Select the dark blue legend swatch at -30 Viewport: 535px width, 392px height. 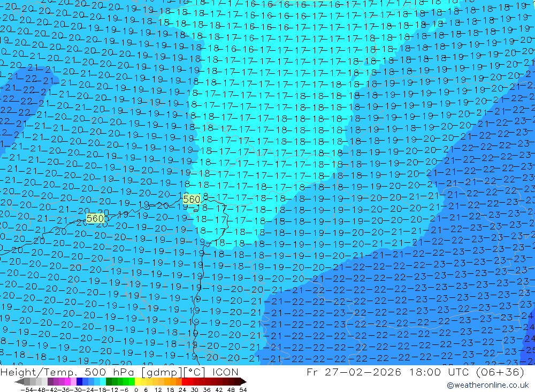point(79,382)
